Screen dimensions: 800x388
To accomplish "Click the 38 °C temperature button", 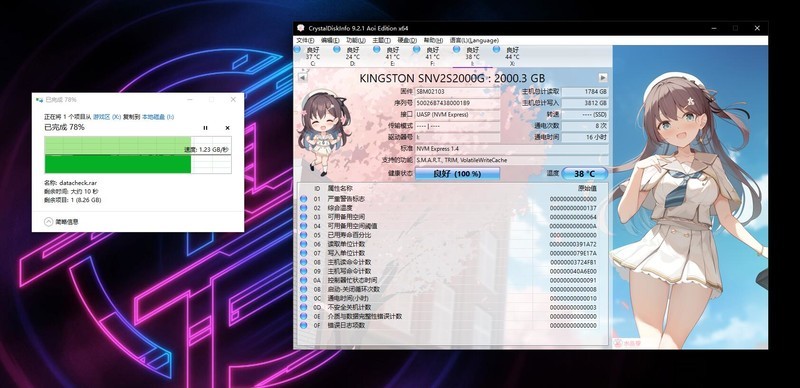I will click(585, 174).
